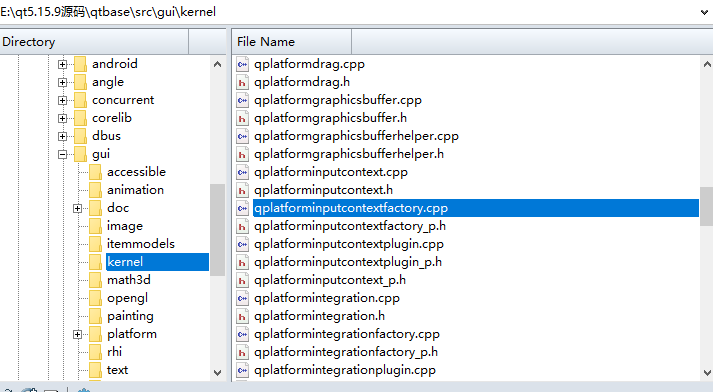The image size is (713, 392).
Task: Select the math3d folder label
Action: 129,280
